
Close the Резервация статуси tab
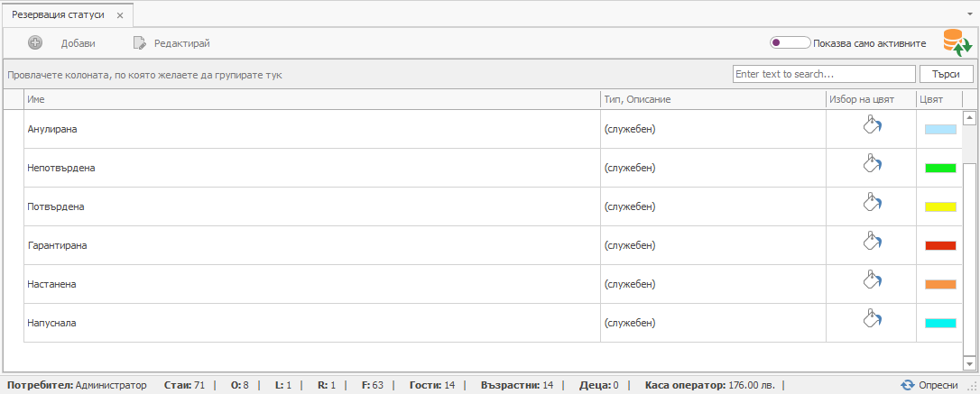(x=120, y=15)
